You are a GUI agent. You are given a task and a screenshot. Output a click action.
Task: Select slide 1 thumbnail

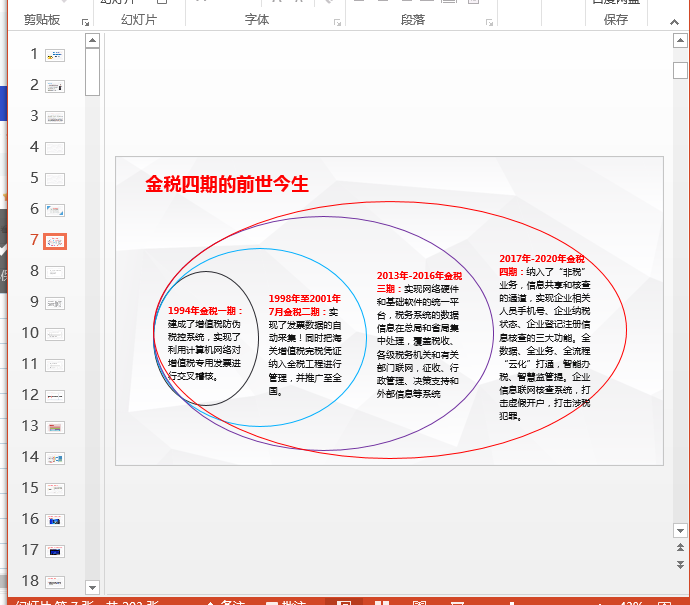[x=55, y=55]
